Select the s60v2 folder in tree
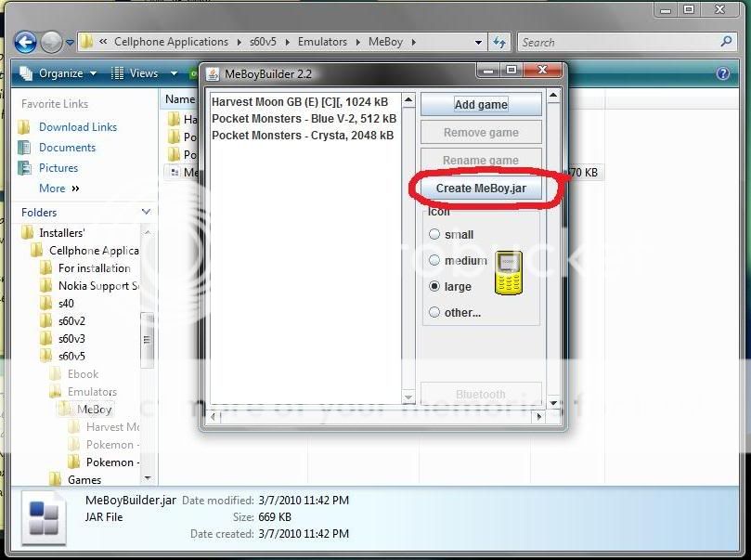 click(x=71, y=321)
